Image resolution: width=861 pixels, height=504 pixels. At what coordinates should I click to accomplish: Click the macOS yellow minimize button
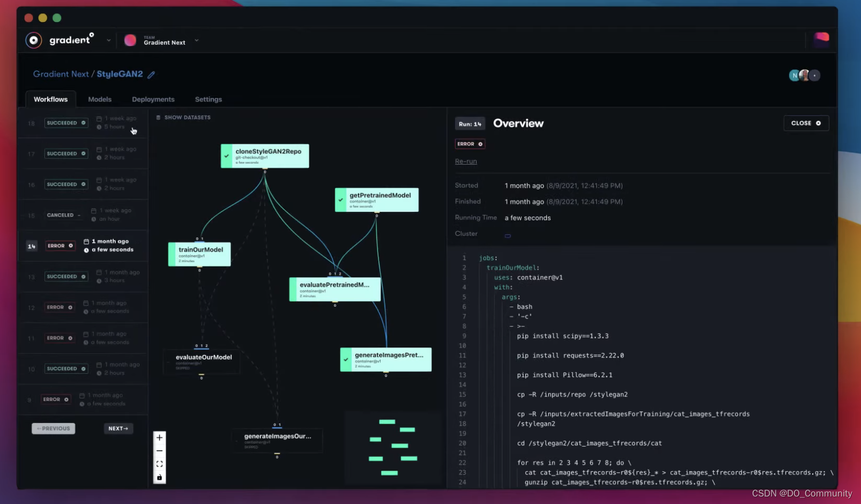(43, 18)
